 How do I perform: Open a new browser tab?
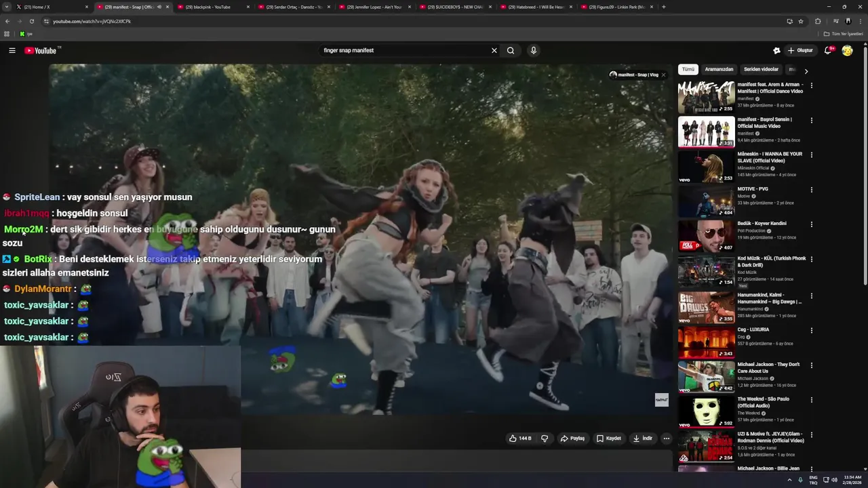pos(663,7)
